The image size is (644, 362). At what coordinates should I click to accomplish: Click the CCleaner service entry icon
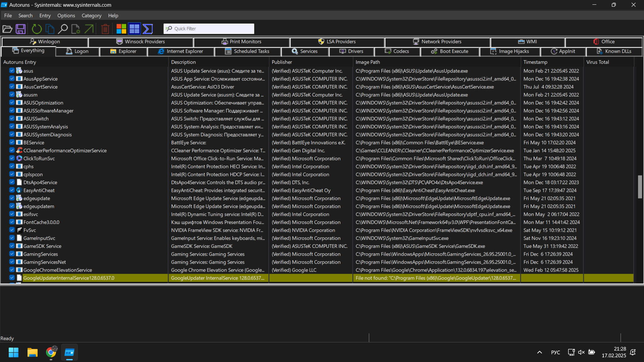click(x=19, y=150)
